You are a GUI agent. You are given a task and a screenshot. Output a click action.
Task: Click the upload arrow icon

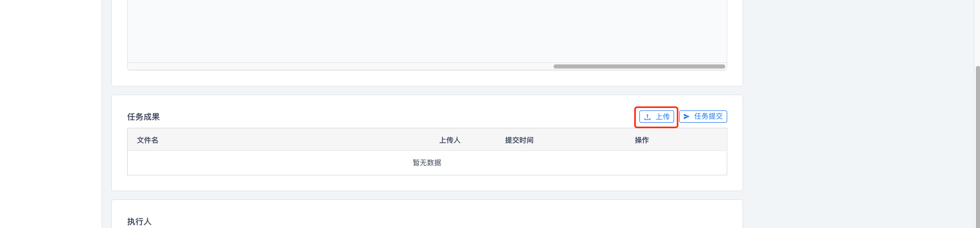click(647, 117)
